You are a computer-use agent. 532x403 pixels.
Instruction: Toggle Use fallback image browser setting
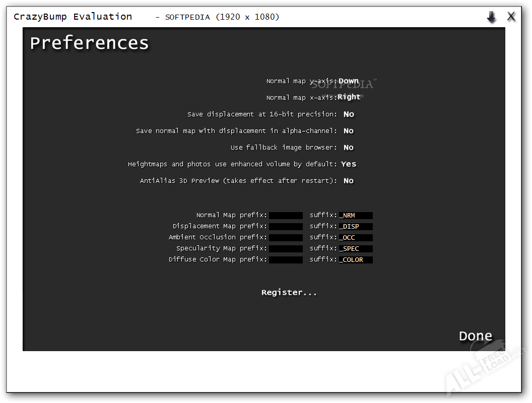[x=349, y=148]
